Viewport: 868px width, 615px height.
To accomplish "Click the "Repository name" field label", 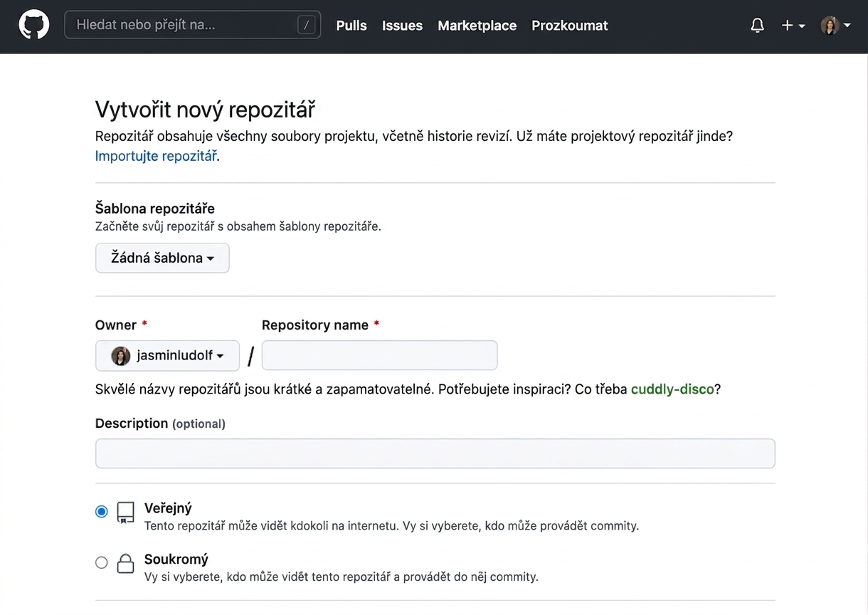I will pos(315,325).
